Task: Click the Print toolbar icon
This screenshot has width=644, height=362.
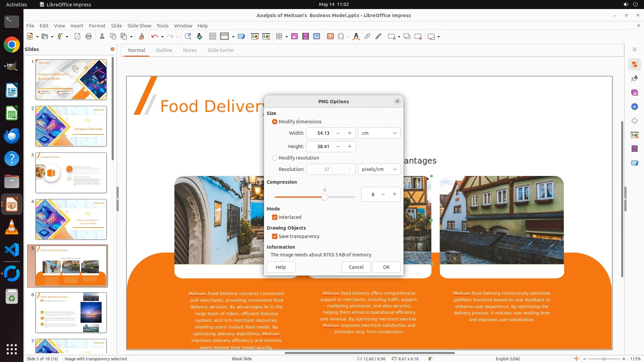Action: point(89,37)
